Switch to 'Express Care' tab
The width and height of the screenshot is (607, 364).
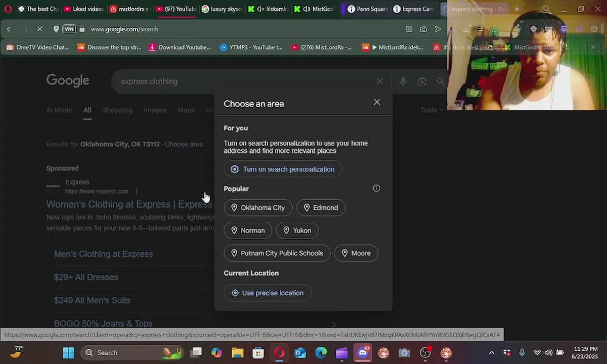click(413, 9)
